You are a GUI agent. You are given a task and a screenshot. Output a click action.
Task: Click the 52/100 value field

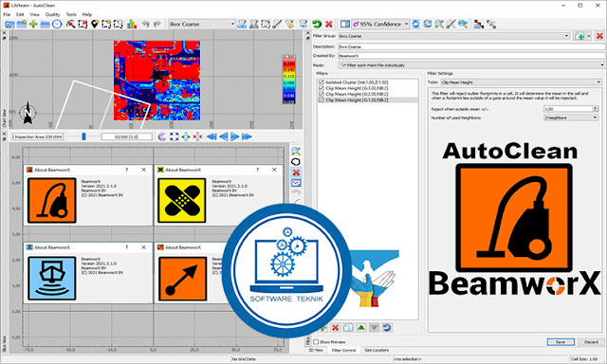(x=127, y=136)
